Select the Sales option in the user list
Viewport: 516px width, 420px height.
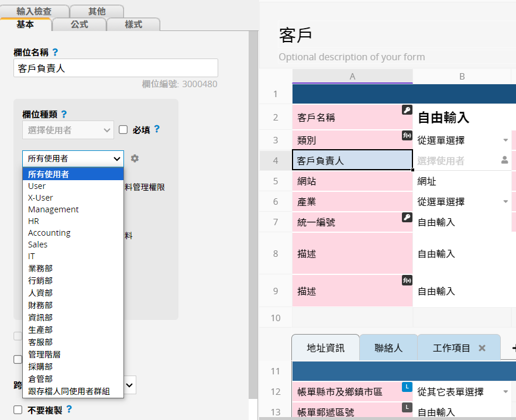tap(38, 245)
